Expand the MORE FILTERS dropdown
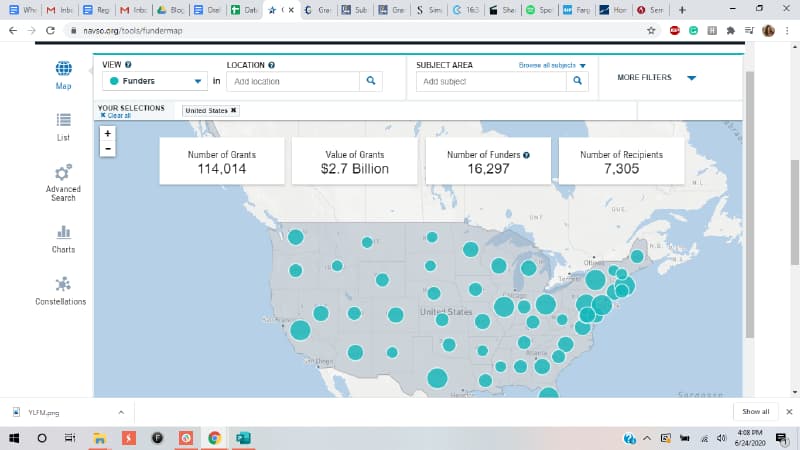 click(657, 78)
